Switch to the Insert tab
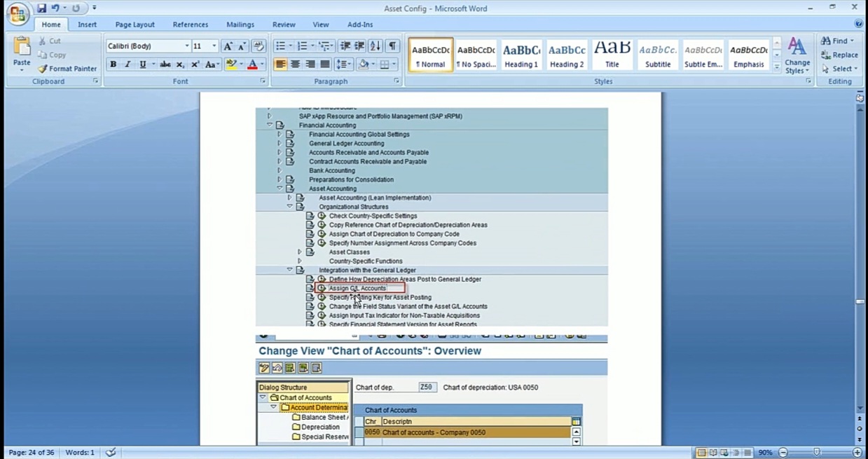Viewport: 868px width, 459px height. click(x=88, y=25)
